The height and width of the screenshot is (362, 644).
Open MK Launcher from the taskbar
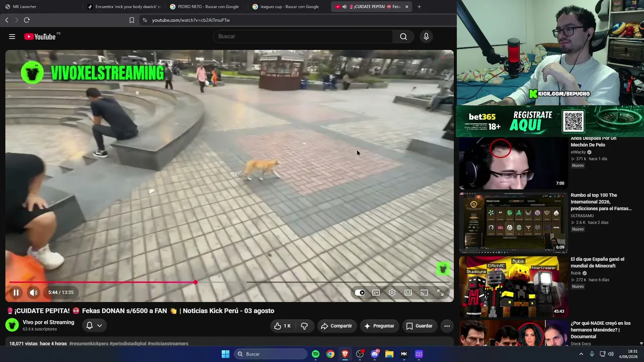coord(404,354)
